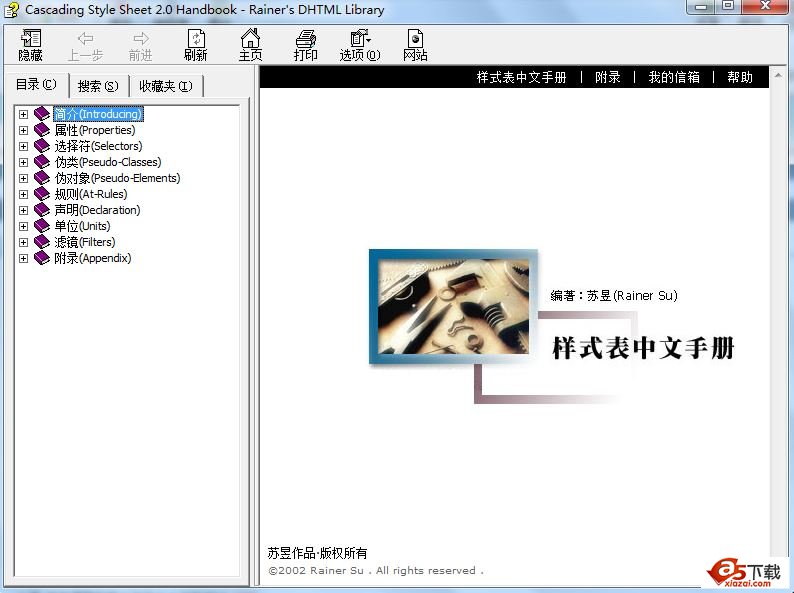
Task: Select the 伪对象(Pseudo-Elements) tree label
Action: (117, 178)
